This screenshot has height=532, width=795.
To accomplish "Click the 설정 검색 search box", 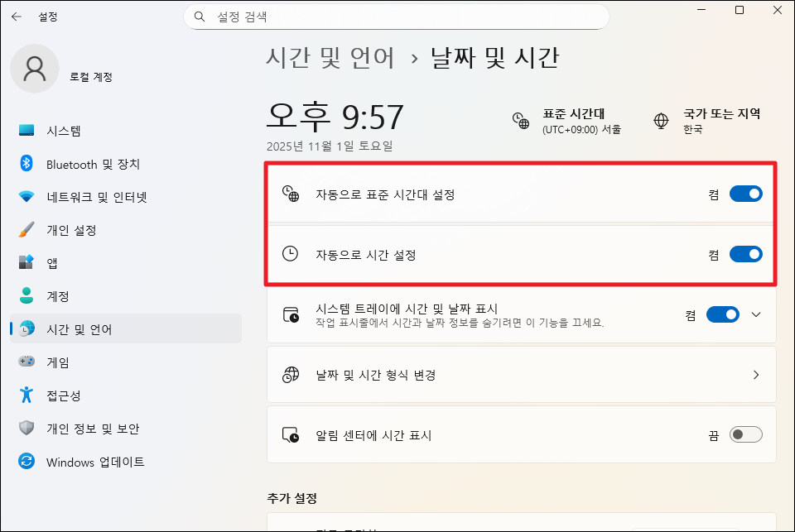I will click(397, 16).
